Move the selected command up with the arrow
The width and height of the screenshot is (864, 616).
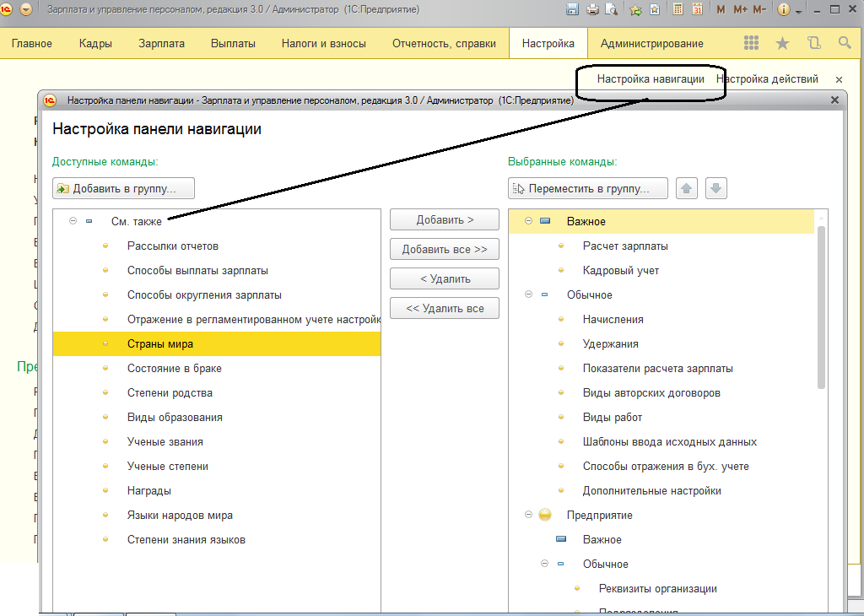click(x=688, y=188)
